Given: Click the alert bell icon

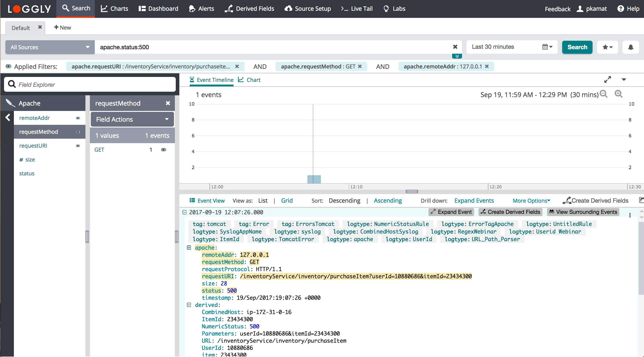Looking at the screenshot, I should [630, 47].
